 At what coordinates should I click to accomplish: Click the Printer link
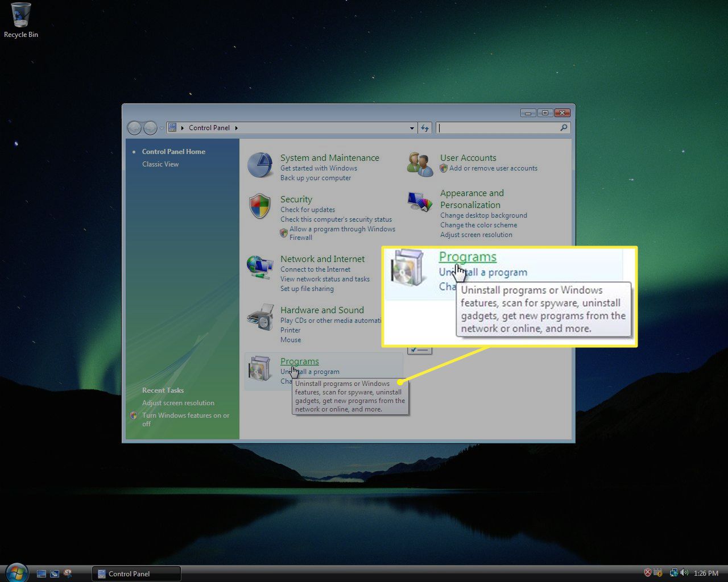pos(291,330)
